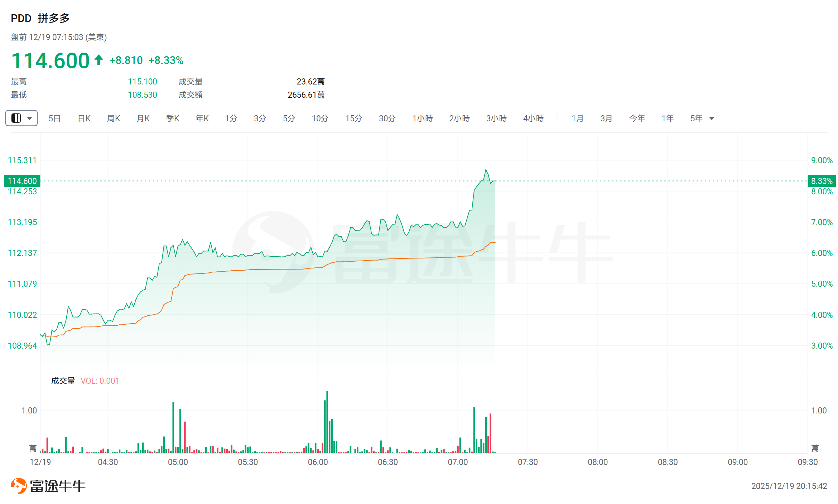
Task: Switch to the 5日 chart tab
Action: point(54,118)
